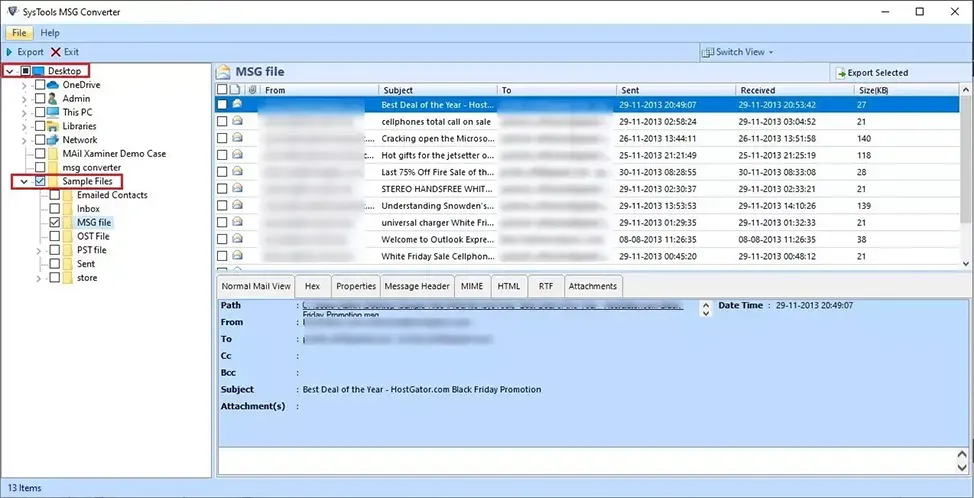Uncheck the MSG file checkbox
This screenshot has width=974, height=498.
pyautogui.click(x=55, y=222)
